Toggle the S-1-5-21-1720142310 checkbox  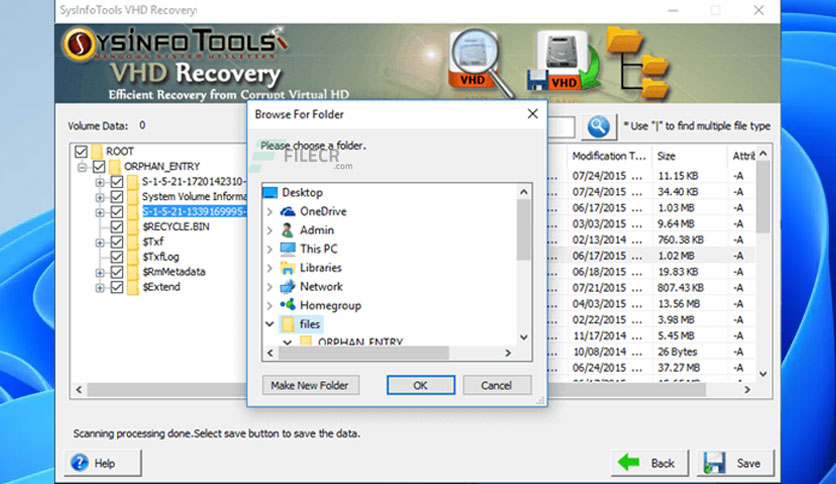(117, 182)
